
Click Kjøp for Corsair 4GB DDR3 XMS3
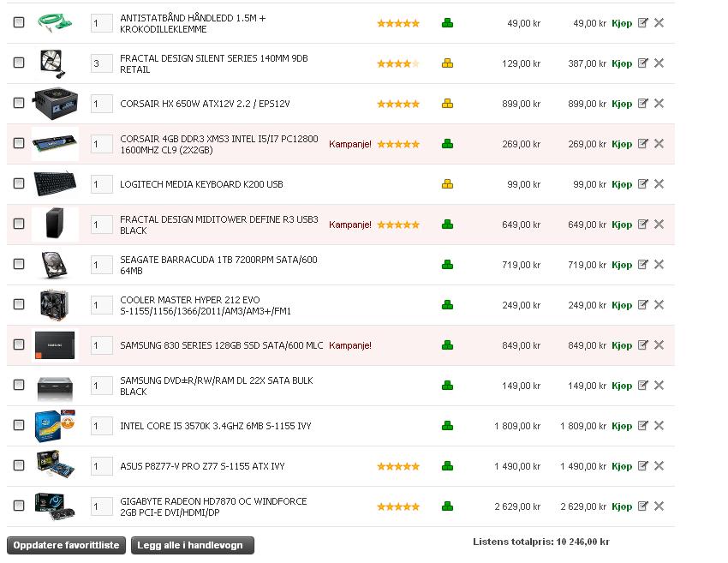pyautogui.click(x=622, y=144)
